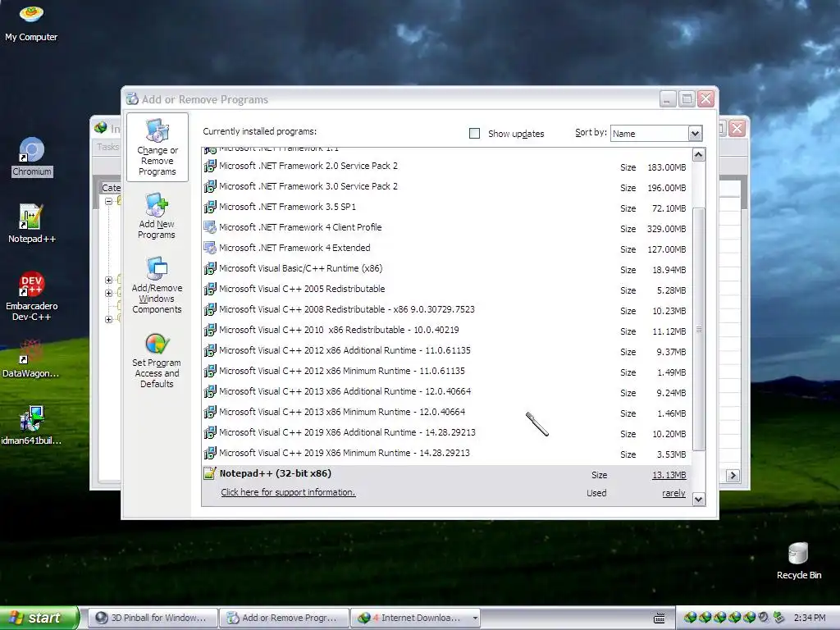Open Add New Programs panel
Image resolution: width=840 pixels, height=630 pixels.
click(x=157, y=216)
